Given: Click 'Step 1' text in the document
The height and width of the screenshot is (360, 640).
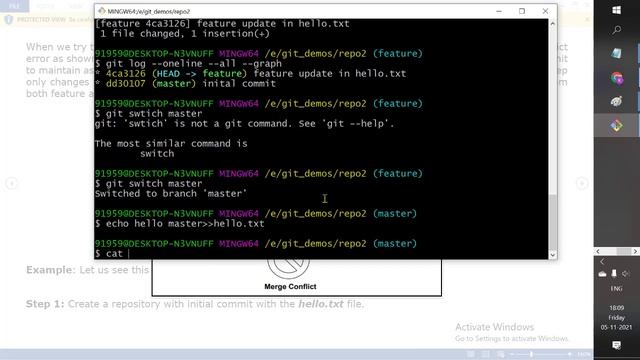Looking at the screenshot, I should point(45,304).
